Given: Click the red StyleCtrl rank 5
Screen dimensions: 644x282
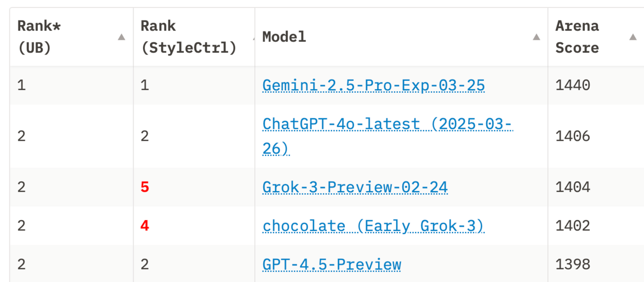Looking at the screenshot, I should pos(145,187).
